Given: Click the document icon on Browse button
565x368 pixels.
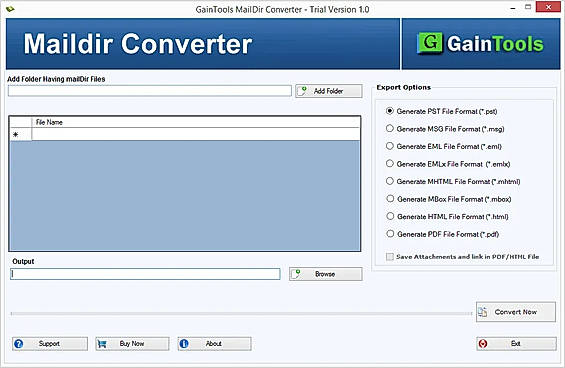Looking at the screenshot, I should pyautogui.click(x=296, y=274).
